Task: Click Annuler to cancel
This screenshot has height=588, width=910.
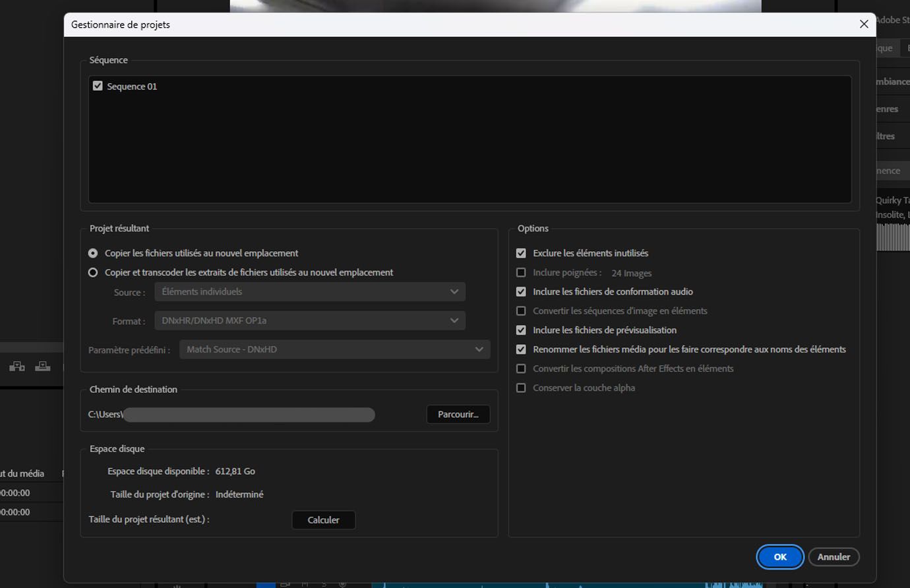Action: coord(834,557)
